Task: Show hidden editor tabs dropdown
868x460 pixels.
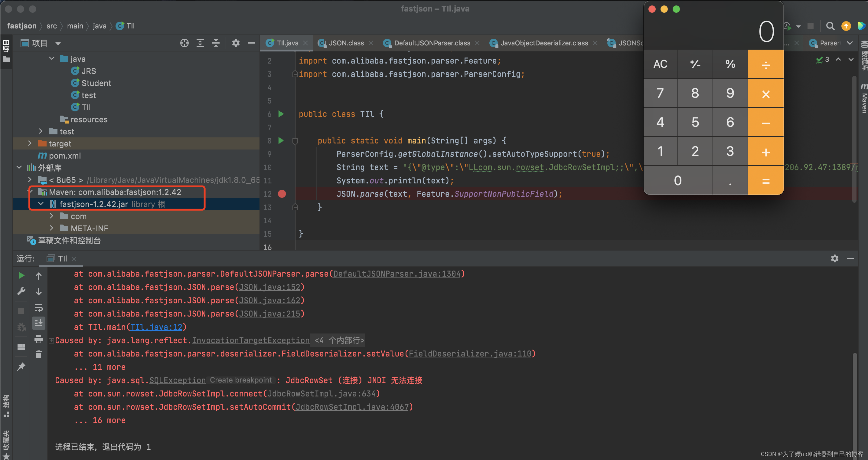Action: point(850,43)
